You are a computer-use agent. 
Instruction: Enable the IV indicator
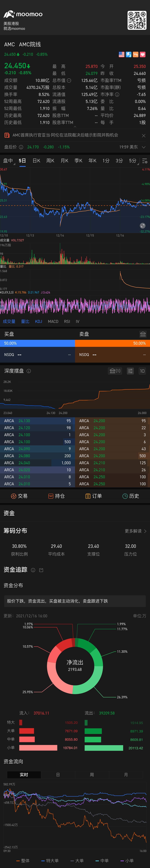78,321
